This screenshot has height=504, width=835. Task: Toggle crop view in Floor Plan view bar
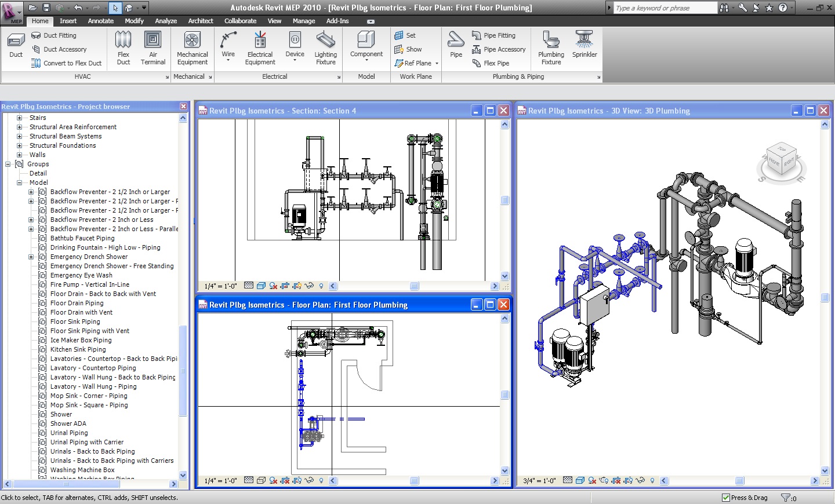[x=285, y=480]
